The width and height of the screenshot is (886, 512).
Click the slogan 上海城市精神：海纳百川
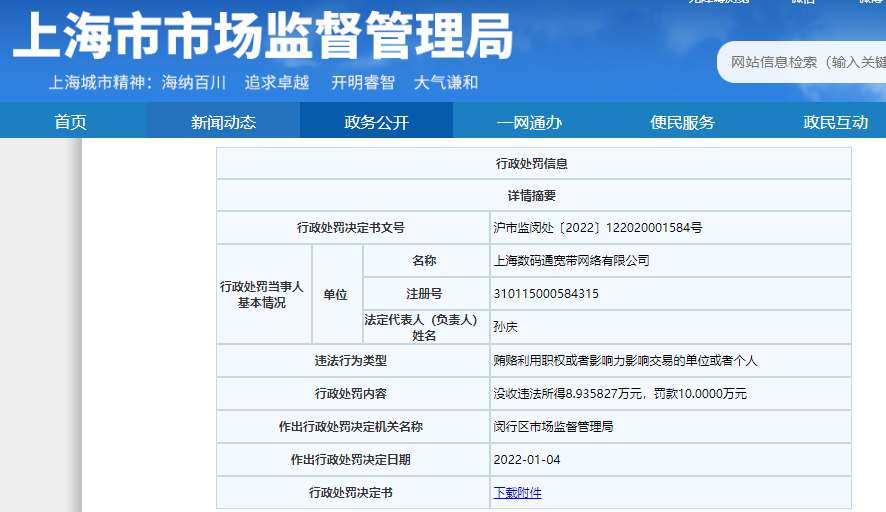[x=137, y=83]
